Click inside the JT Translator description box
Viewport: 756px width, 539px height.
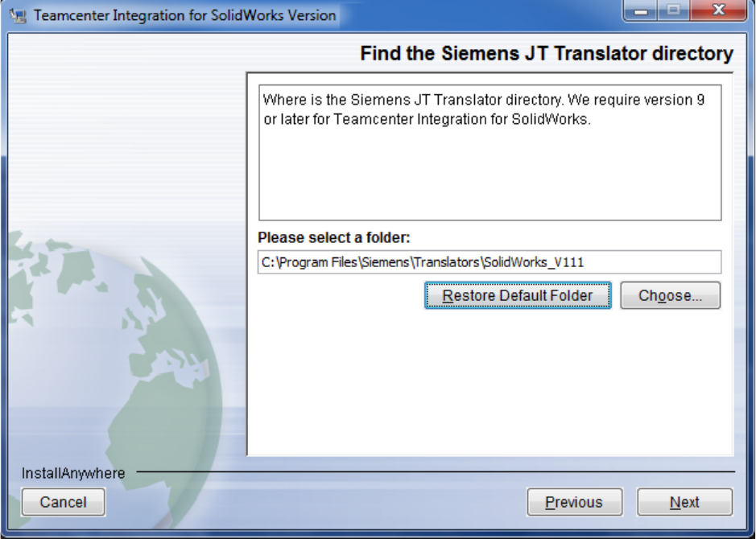click(x=489, y=169)
